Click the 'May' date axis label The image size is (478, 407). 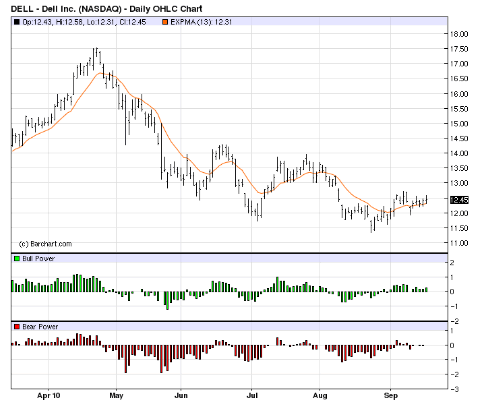tap(116, 396)
